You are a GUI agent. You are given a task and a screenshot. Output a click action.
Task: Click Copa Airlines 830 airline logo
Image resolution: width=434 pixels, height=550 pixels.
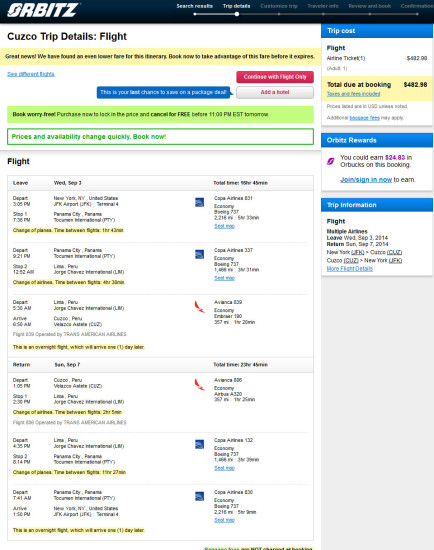(199, 496)
